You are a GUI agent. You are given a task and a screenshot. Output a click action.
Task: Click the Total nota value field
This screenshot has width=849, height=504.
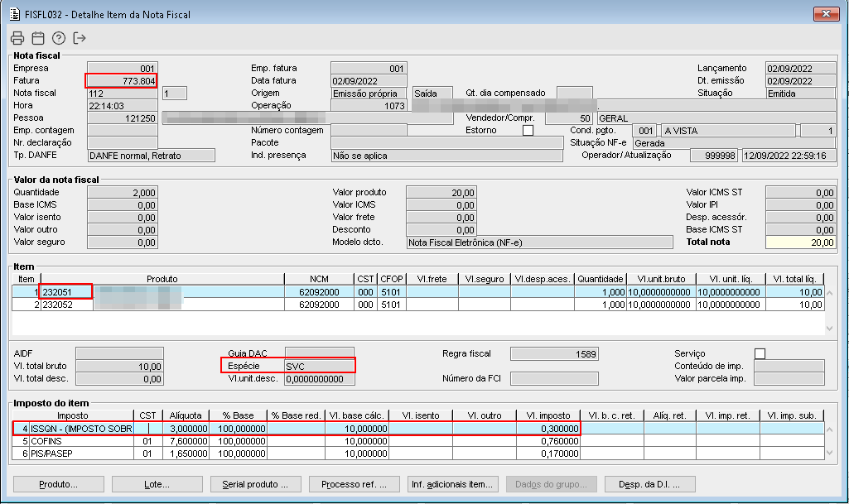coord(800,242)
